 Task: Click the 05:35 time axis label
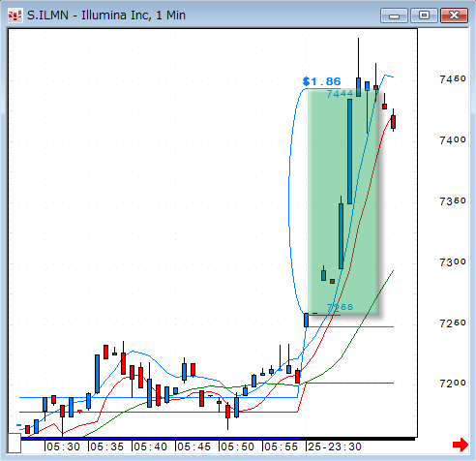pyautogui.click(x=106, y=446)
